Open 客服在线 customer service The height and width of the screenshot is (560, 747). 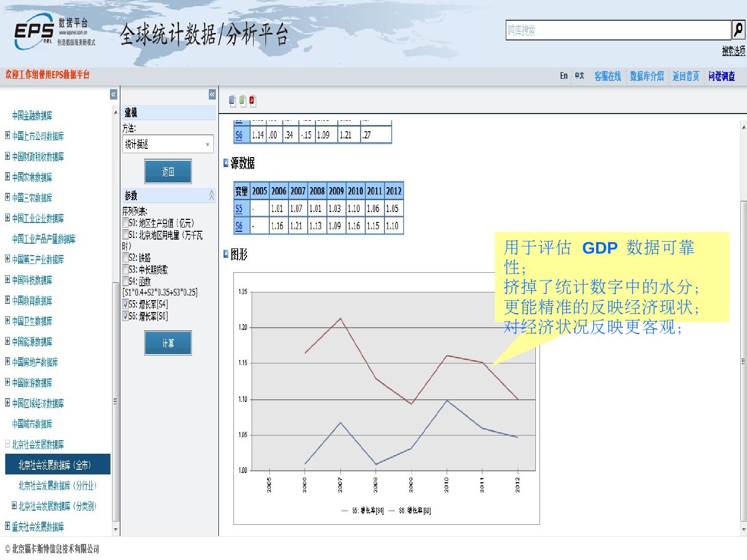pos(608,76)
